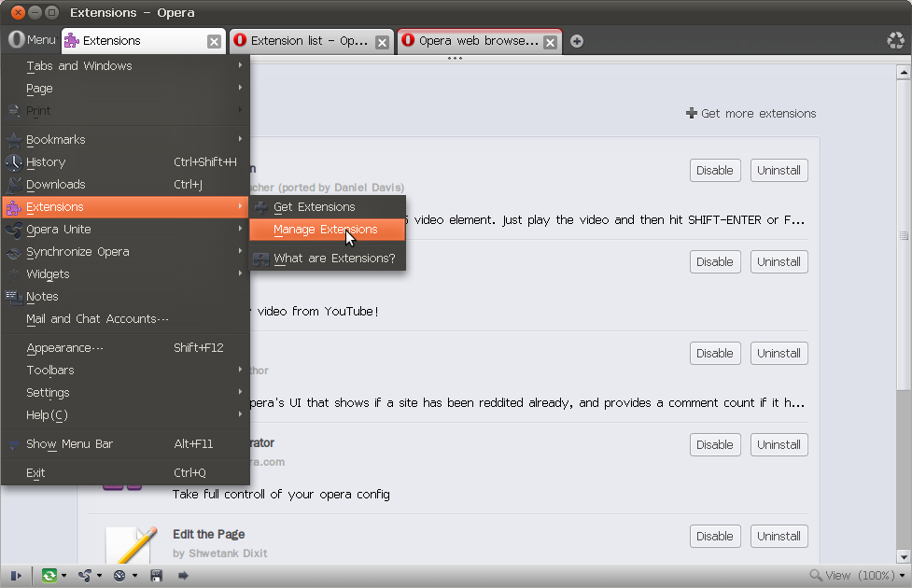This screenshot has width=912, height=588.
Task: Click the green sync icon in the status bar
Action: click(x=49, y=575)
